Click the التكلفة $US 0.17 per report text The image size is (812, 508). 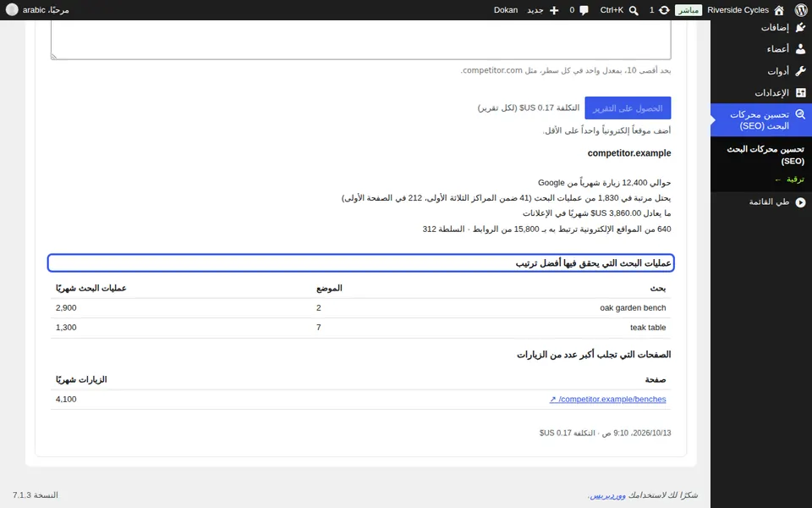click(x=528, y=108)
